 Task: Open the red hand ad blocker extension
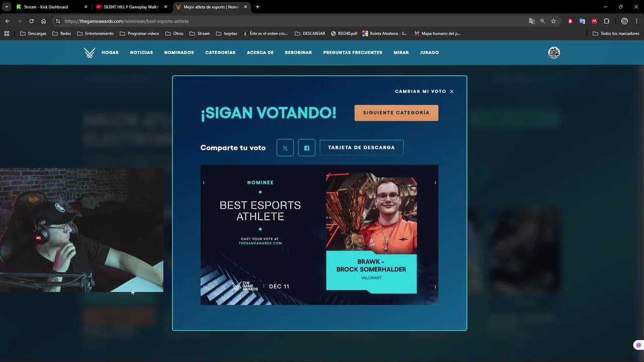(570, 21)
